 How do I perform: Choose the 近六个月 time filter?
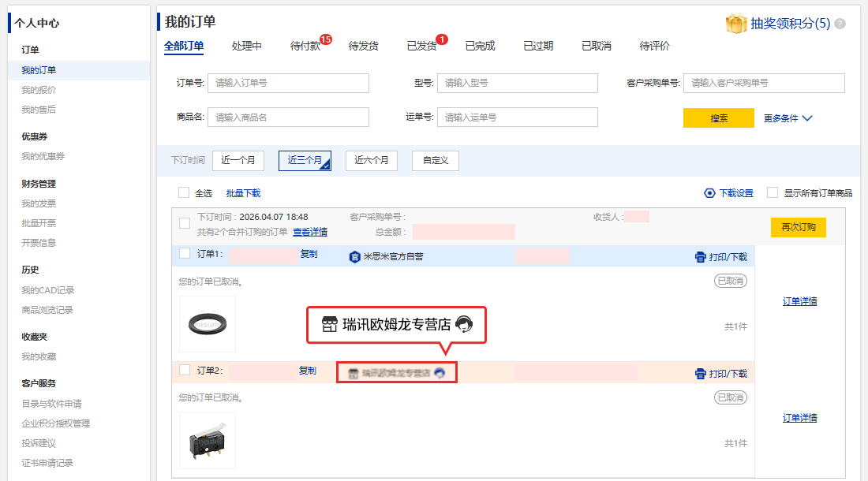click(371, 160)
